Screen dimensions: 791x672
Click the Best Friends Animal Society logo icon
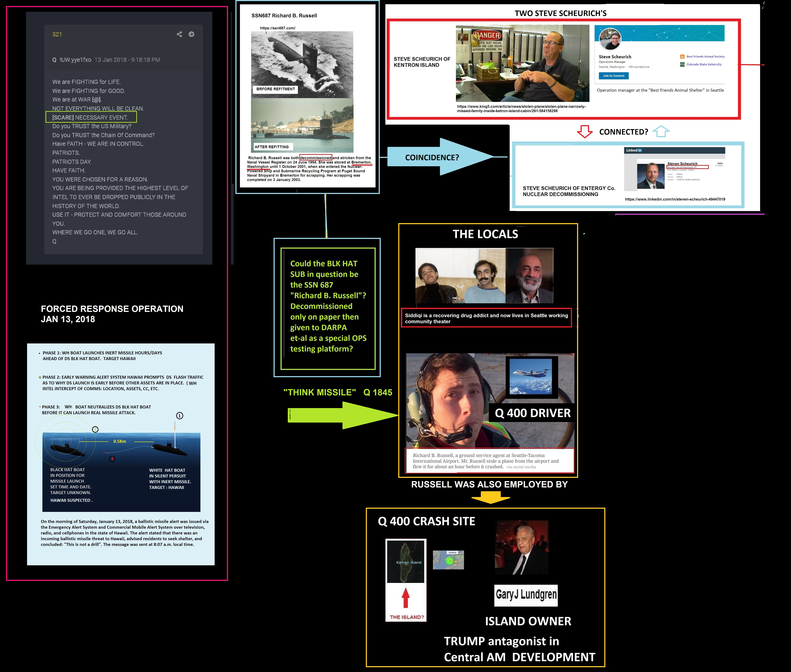[x=682, y=56]
